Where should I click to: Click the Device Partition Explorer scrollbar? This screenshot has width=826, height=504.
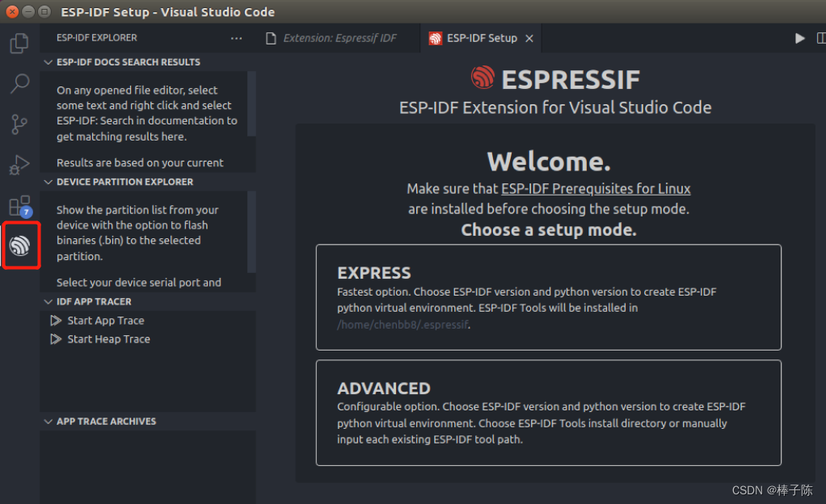251,232
